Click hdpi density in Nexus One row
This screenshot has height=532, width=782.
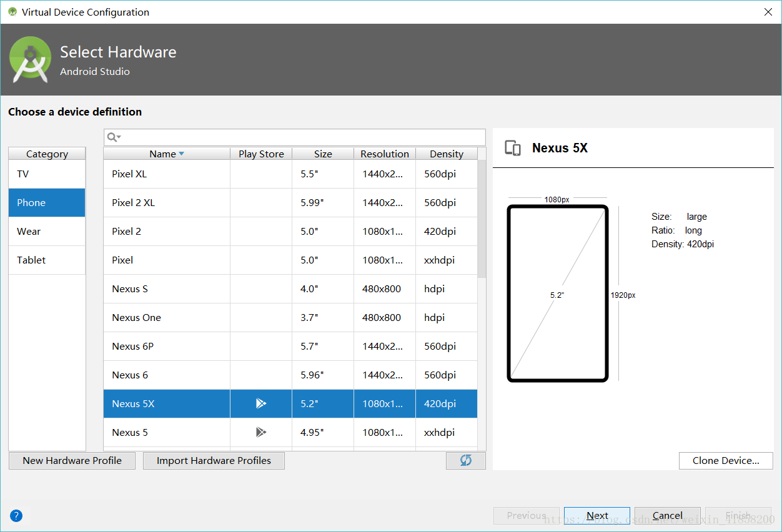click(447, 318)
